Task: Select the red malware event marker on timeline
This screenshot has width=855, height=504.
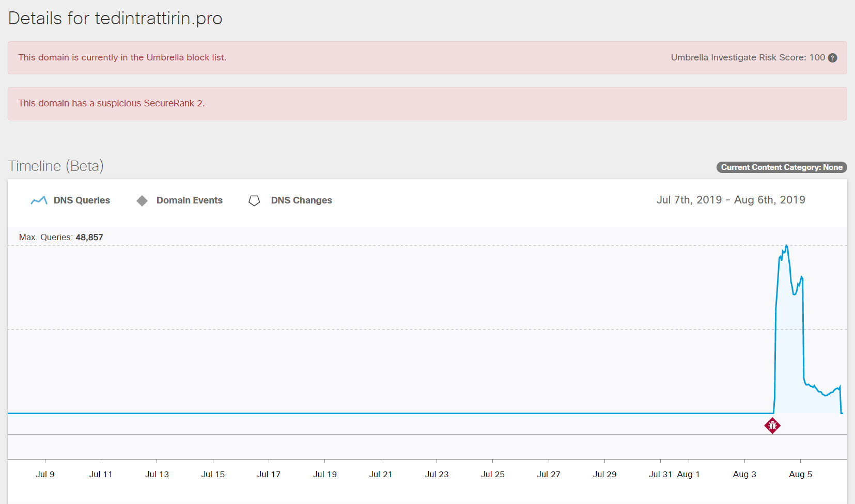Action: tap(772, 426)
